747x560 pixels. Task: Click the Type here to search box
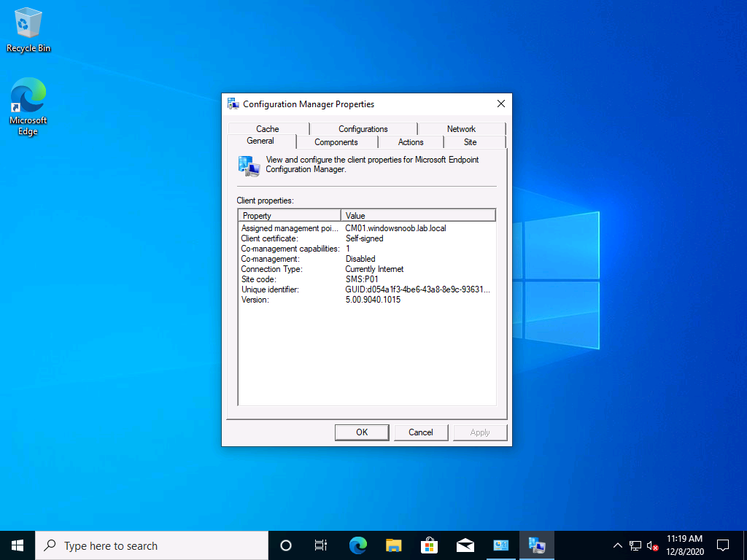[x=152, y=545]
